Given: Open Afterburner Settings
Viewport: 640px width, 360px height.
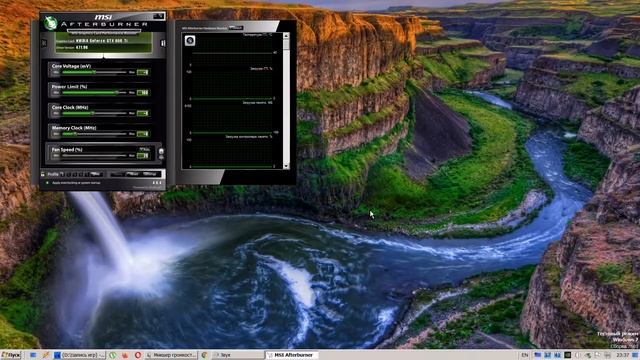Looking at the screenshot, I should coord(150,174).
